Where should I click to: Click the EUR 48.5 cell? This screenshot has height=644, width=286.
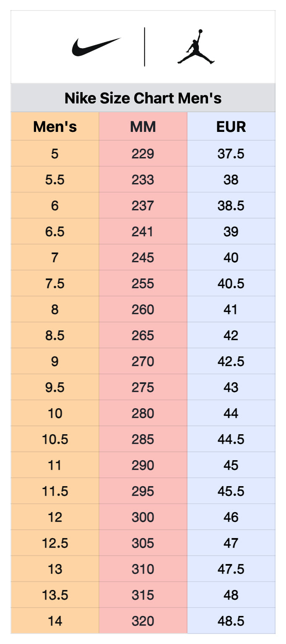[231, 621]
